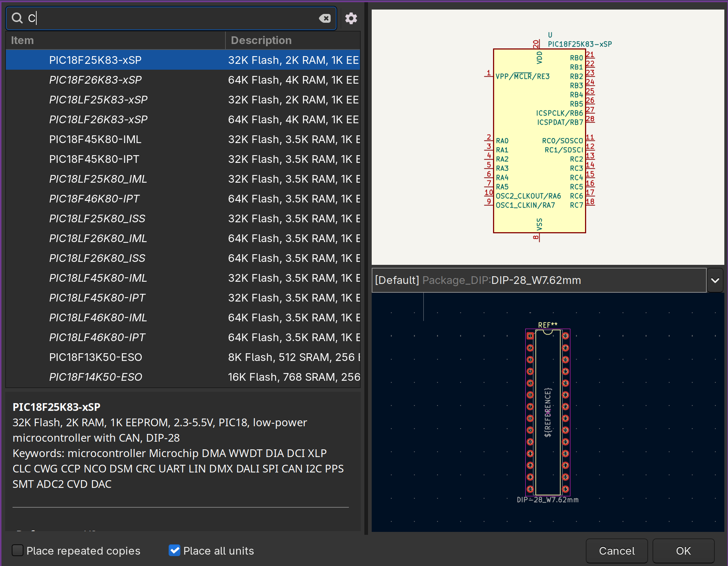Click the VPP/MCLR/RE3 pin label

[523, 76]
